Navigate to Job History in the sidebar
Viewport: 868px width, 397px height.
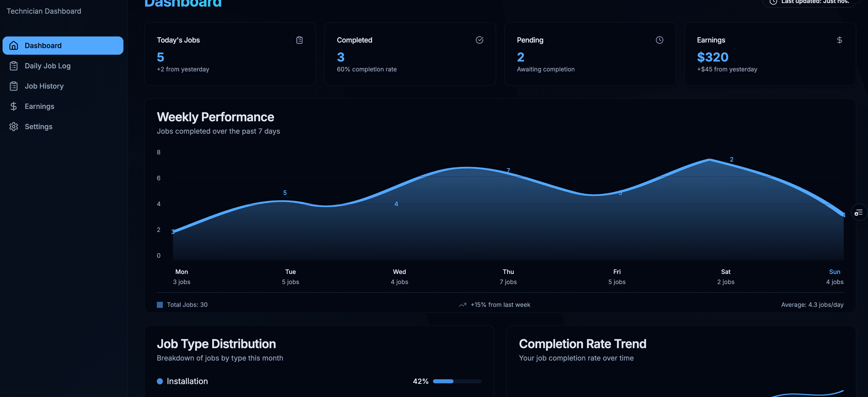pyautogui.click(x=44, y=86)
